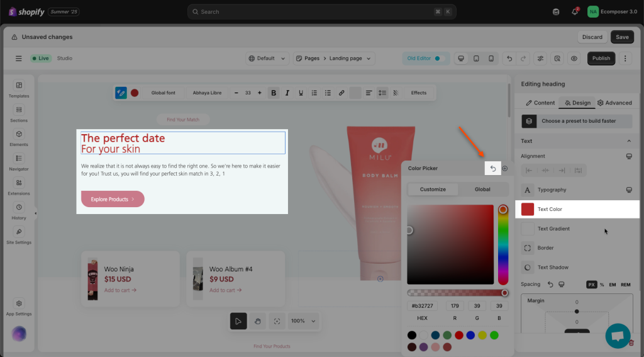Click the redo arrow in top bar

coord(523,59)
